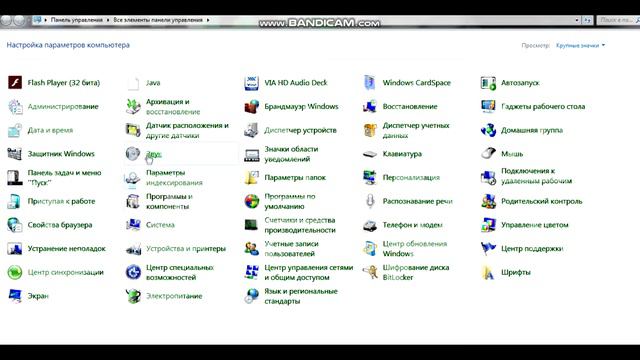The width and height of the screenshot is (640, 360).
Task: Open the Устранение неполадок icon
Action: (15, 249)
